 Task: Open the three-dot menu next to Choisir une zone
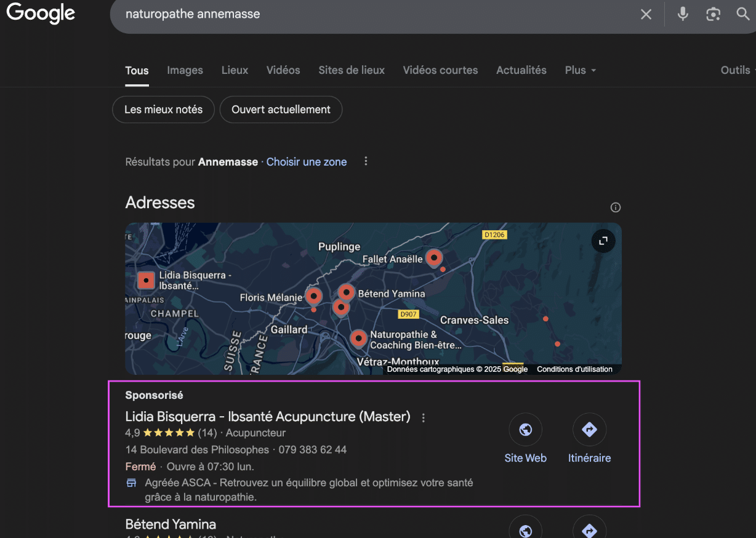click(366, 161)
